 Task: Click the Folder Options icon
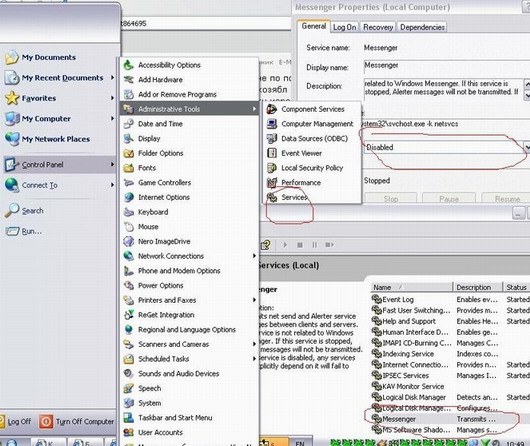(x=128, y=153)
